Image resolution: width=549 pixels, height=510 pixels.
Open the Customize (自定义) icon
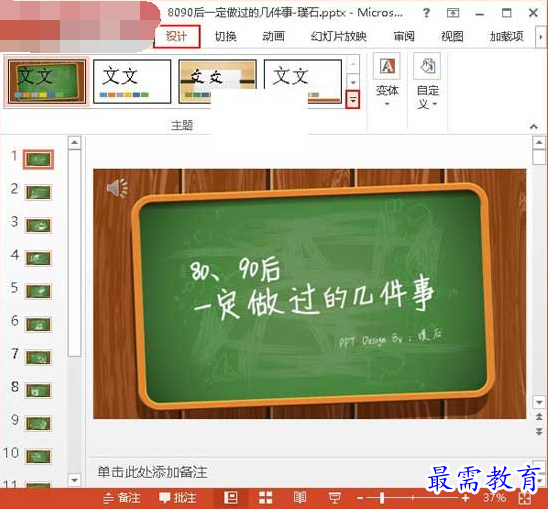pyautogui.click(x=427, y=66)
